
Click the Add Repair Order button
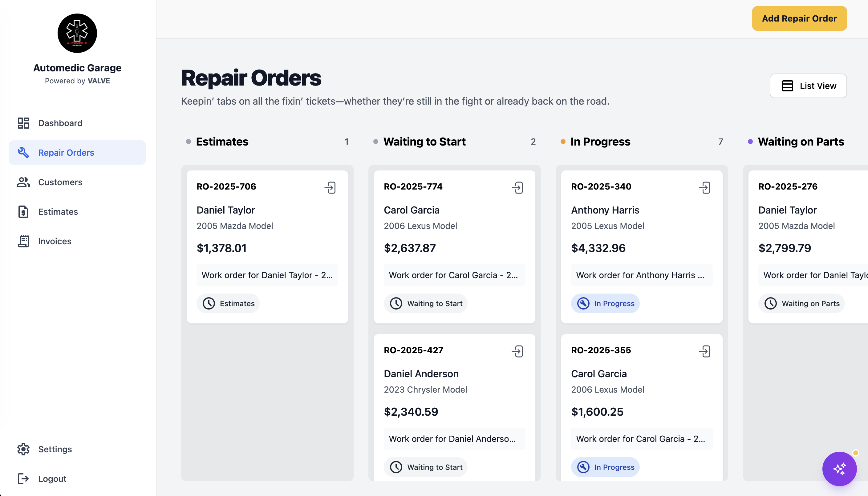click(x=799, y=18)
